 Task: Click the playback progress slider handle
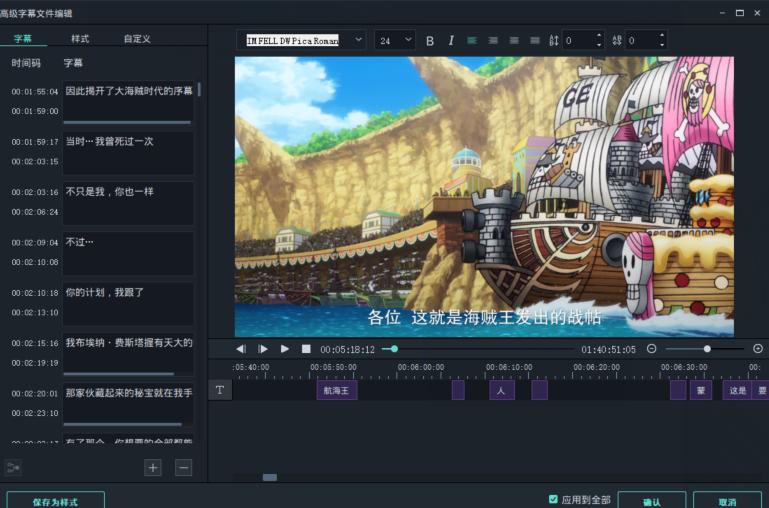point(394,349)
